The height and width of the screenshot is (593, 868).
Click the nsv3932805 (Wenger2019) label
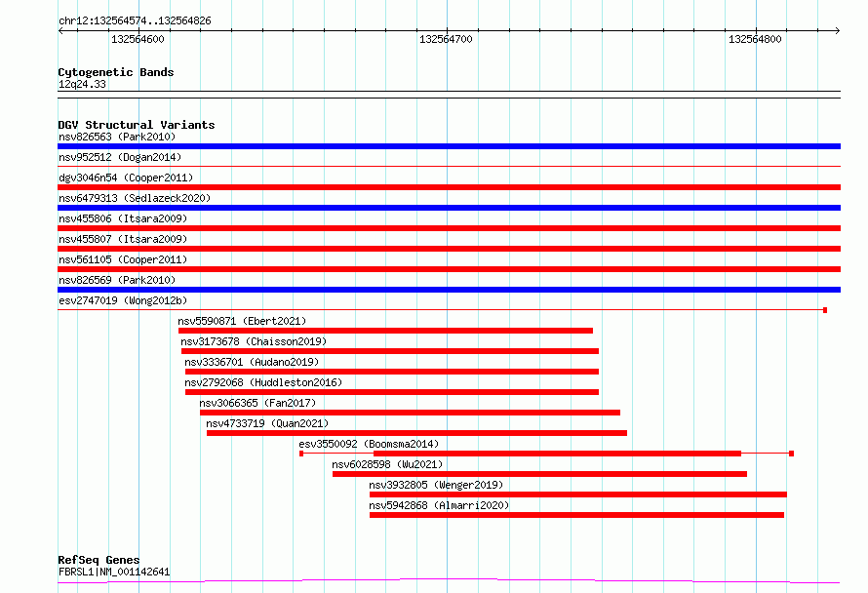click(436, 485)
